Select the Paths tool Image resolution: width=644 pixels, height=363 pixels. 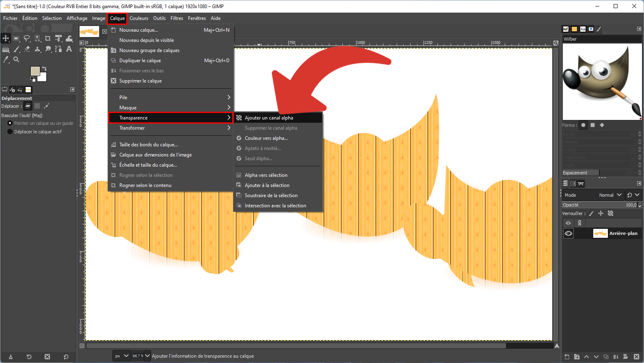click(58, 49)
